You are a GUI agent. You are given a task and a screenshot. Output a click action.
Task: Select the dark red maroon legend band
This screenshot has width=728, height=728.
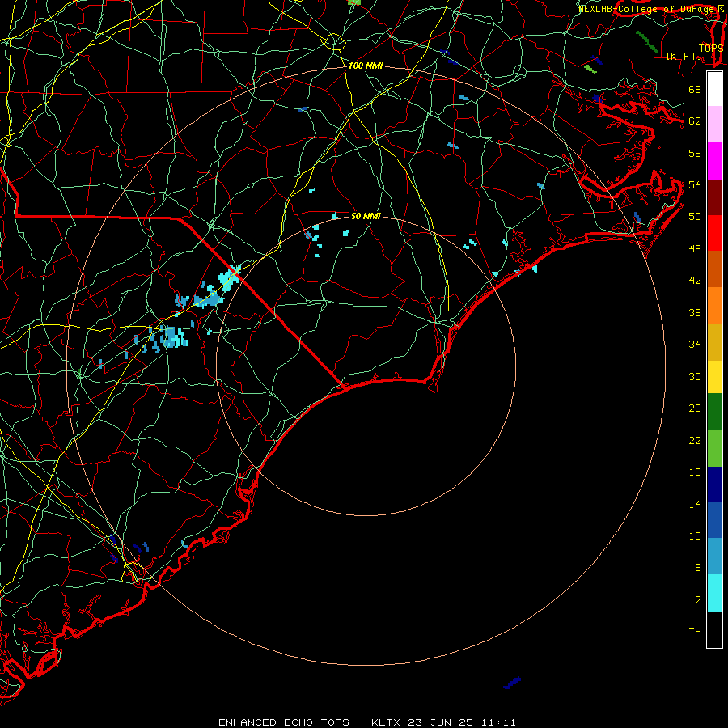pyautogui.click(x=714, y=197)
